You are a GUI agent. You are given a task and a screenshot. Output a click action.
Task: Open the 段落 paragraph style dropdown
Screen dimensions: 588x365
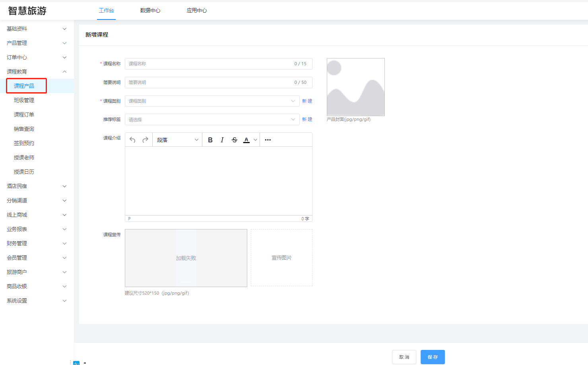coord(177,140)
